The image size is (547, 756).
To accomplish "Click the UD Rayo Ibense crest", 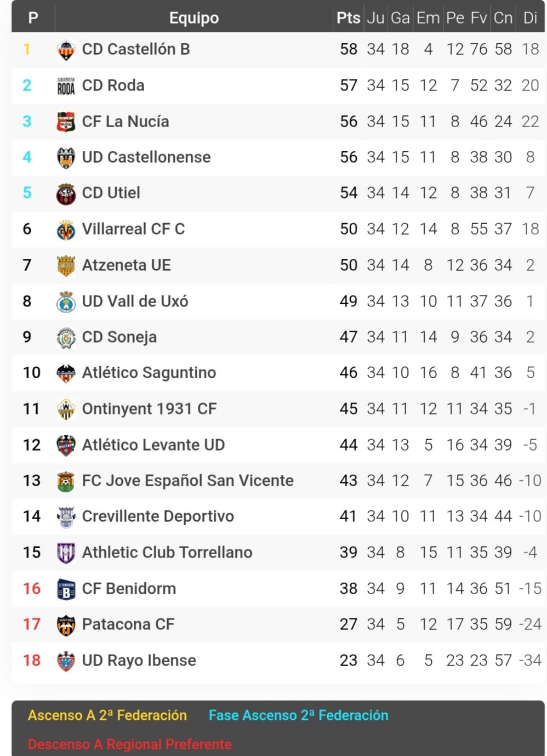I will (66, 661).
